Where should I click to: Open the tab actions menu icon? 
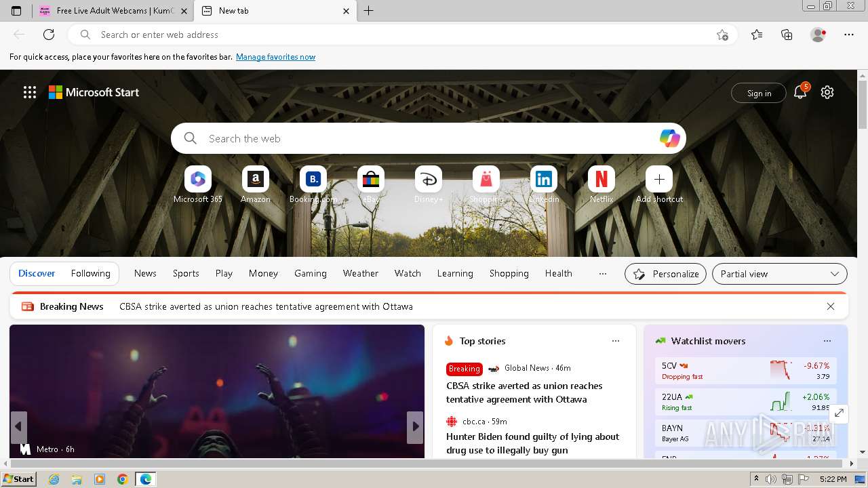[16, 11]
